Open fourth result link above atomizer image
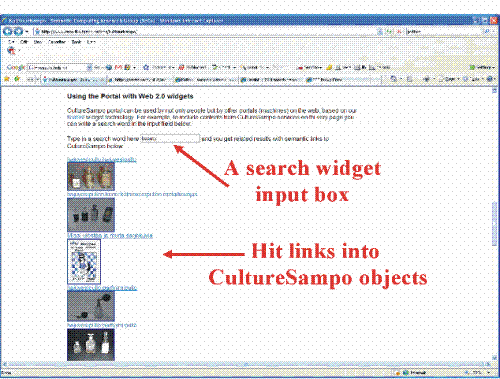Screen dimensions: 500x379 click(102, 287)
